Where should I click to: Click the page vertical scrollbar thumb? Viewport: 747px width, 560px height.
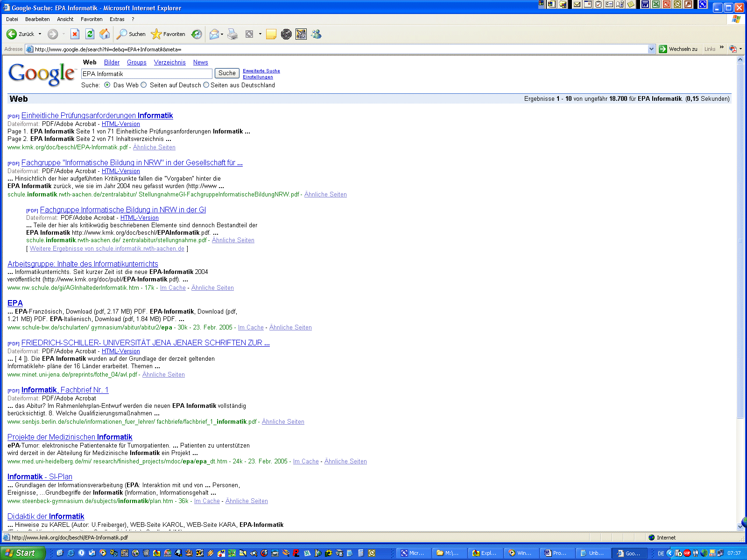(740, 240)
